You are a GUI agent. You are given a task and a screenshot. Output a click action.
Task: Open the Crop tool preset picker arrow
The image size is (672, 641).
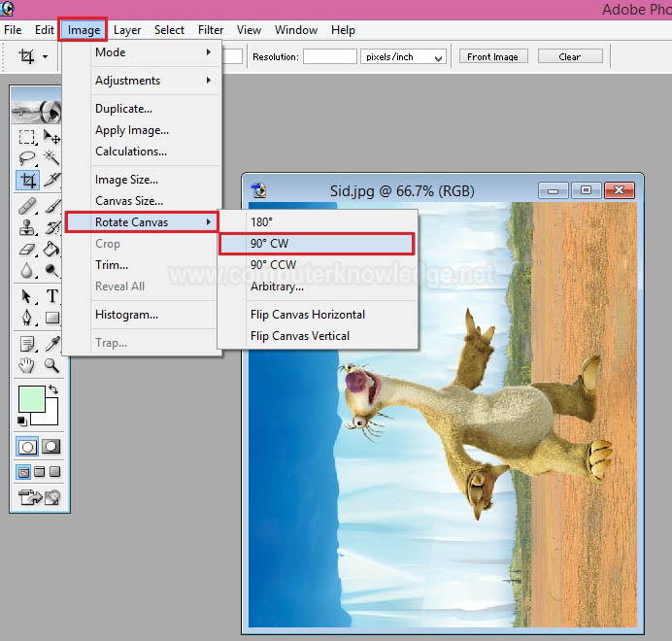[x=45, y=56]
